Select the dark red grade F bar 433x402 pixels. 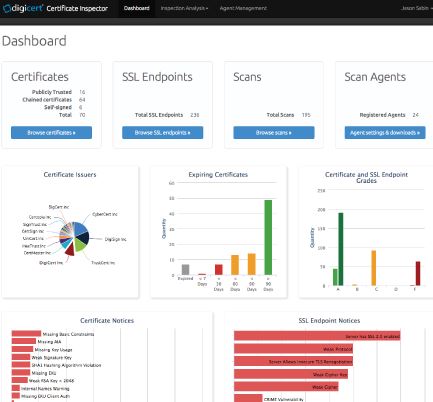(x=418, y=274)
